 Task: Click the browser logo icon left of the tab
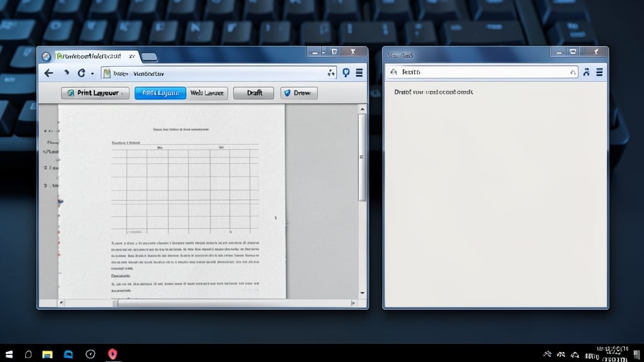point(47,57)
